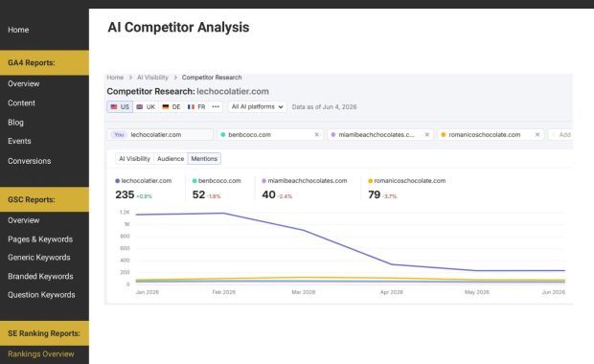This screenshot has width=594, height=364.
Task: Open more countries ellipsis menu
Action: (x=216, y=107)
